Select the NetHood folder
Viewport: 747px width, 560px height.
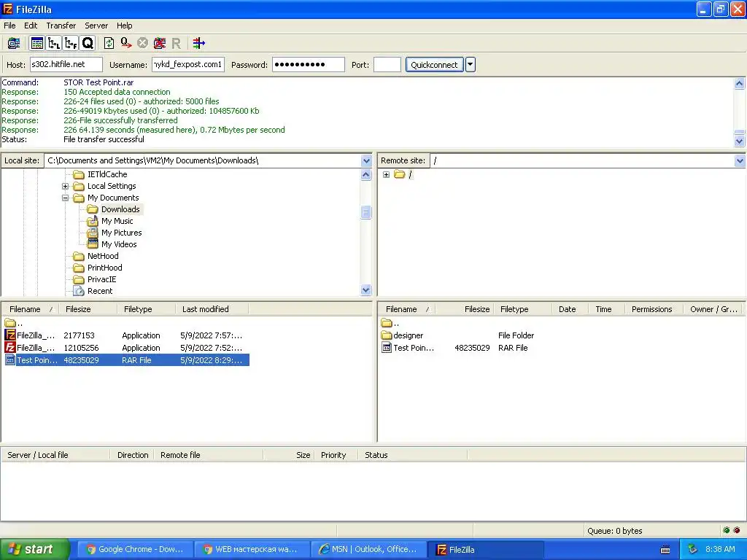(x=103, y=256)
